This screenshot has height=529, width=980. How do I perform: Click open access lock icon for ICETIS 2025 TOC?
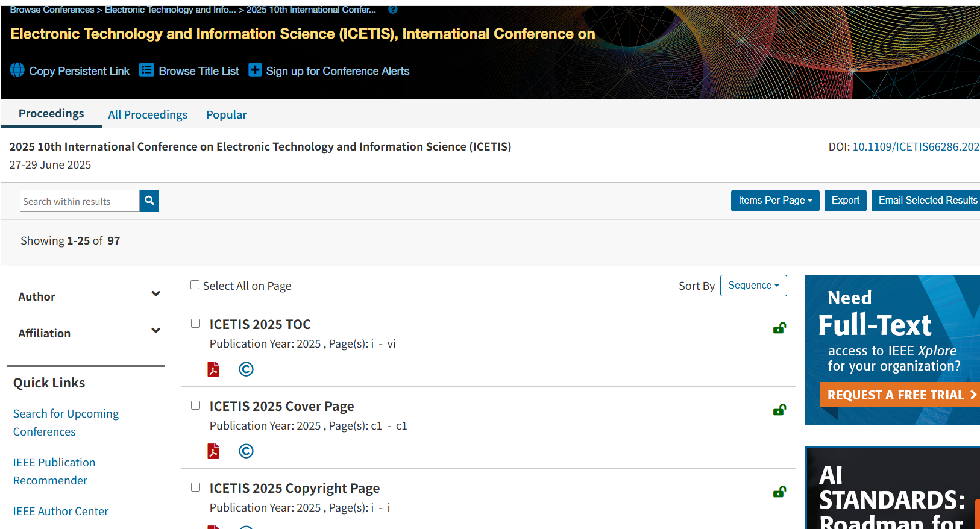click(779, 328)
